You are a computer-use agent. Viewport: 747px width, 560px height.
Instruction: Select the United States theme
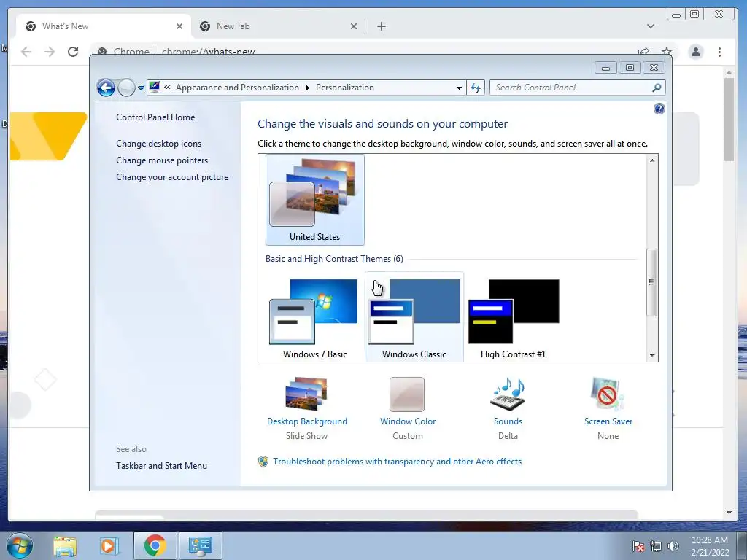point(315,200)
